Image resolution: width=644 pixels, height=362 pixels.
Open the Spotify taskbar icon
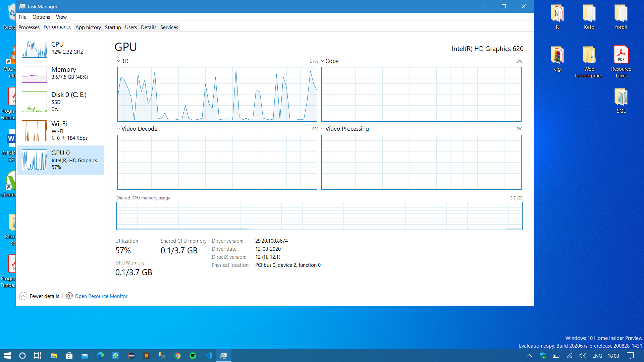(193, 356)
